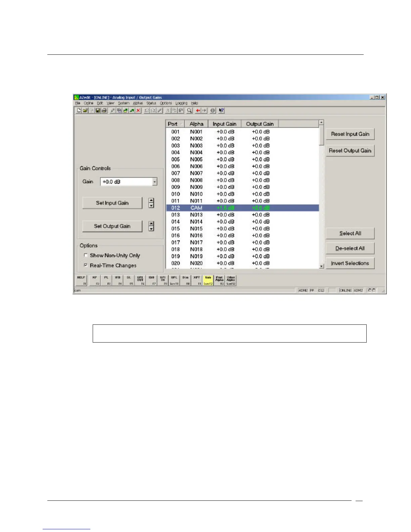Click the Set Input Gain button
Image resolution: width=411 pixels, height=532 pixels.
[x=112, y=203]
